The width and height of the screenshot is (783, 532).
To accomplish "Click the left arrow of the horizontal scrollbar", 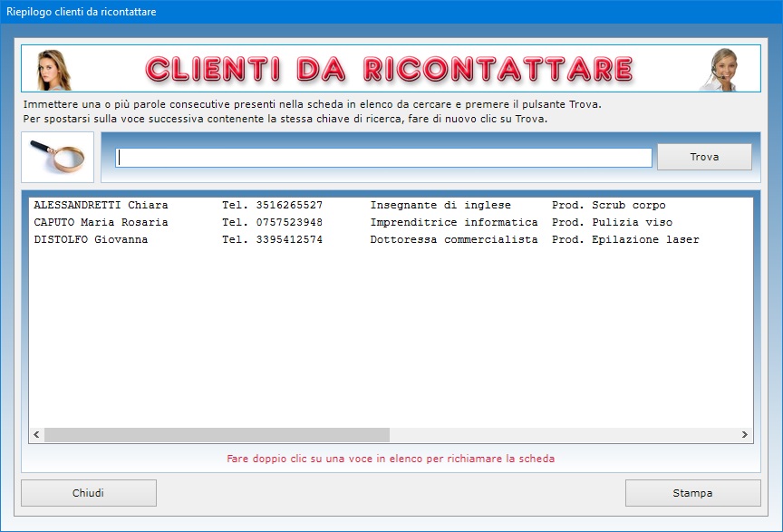I will tap(36, 435).
